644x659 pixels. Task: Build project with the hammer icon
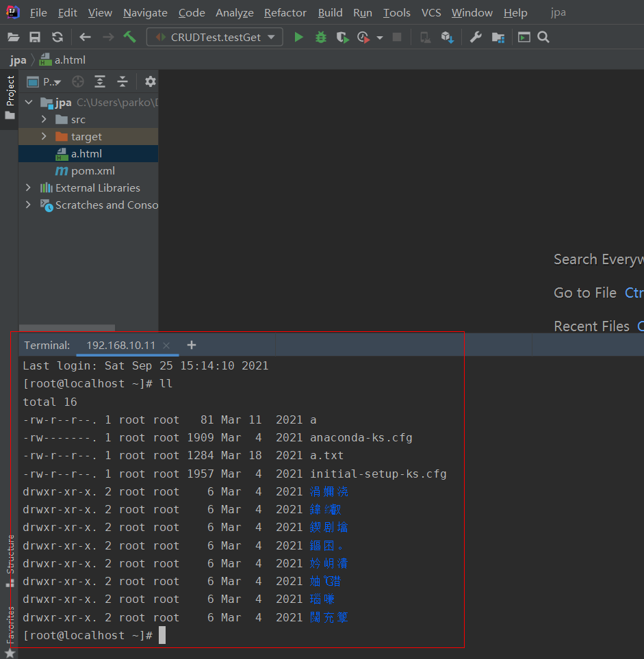[x=129, y=37]
